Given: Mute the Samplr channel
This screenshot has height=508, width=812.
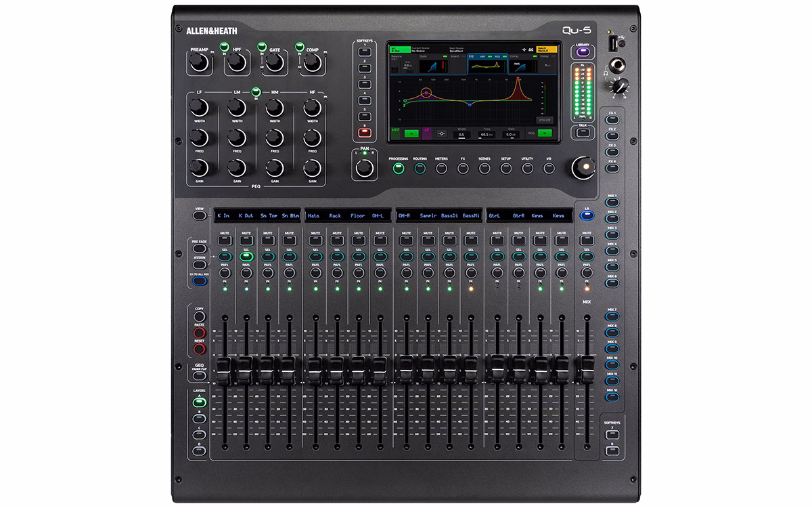Looking at the screenshot, I should (428, 240).
